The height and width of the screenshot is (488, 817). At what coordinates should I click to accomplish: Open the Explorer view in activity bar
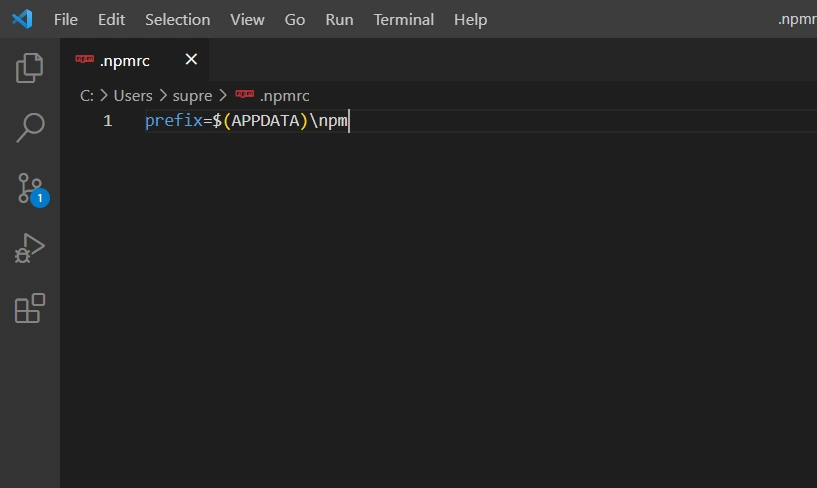pyautogui.click(x=30, y=68)
